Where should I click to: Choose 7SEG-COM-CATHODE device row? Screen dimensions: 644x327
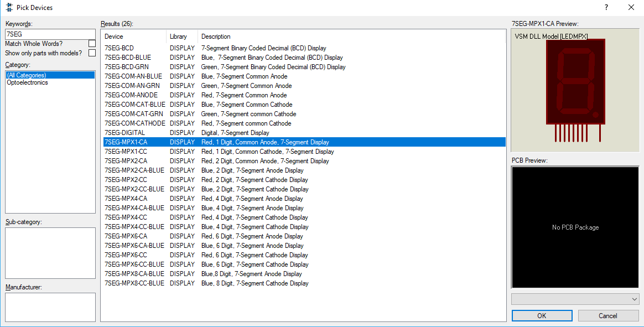click(304, 123)
